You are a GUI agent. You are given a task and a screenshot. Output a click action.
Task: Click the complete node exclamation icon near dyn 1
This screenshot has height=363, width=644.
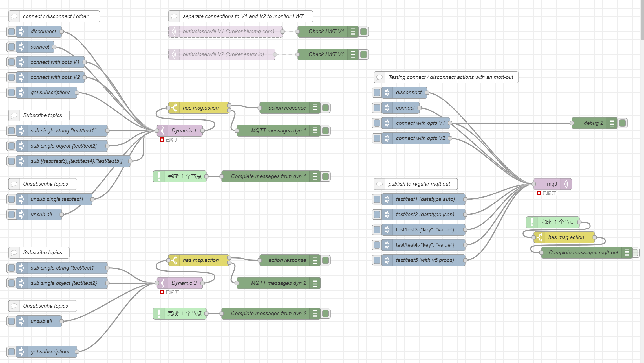pyautogui.click(x=159, y=176)
